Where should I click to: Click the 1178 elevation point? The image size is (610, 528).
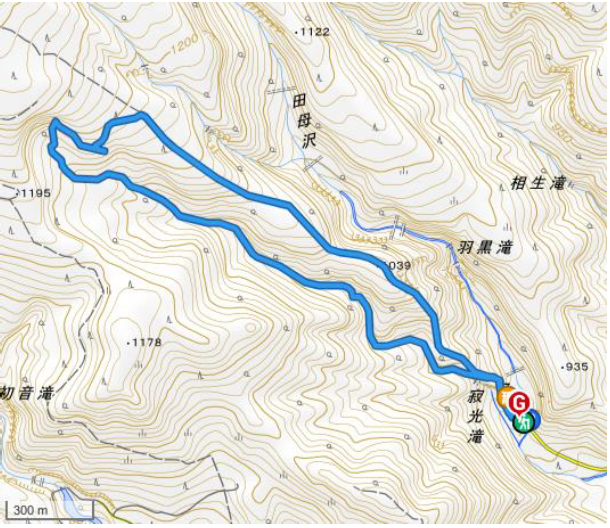(143, 342)
